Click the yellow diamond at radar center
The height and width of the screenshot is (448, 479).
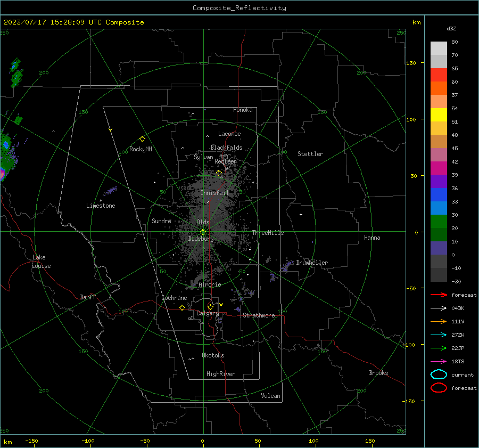(203, 232)
